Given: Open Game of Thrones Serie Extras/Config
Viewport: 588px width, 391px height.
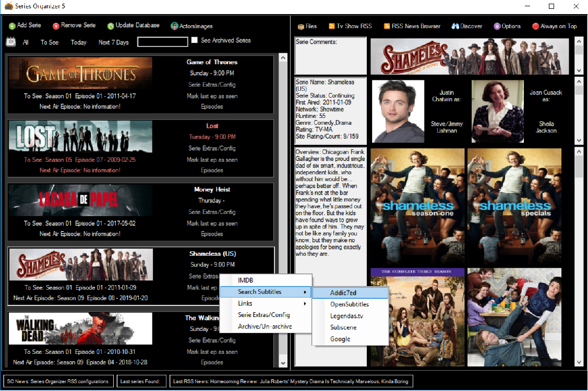Looking at the screenshot, I should point(212,85).
